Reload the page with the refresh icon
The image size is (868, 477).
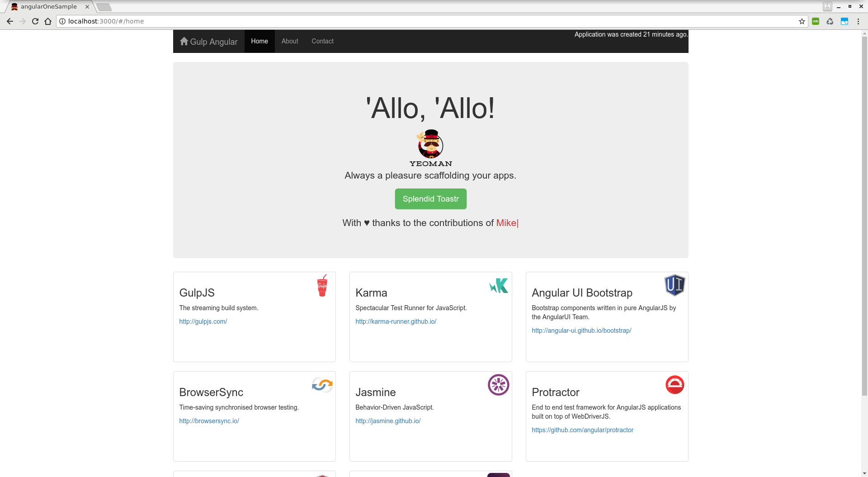[35, 21]
